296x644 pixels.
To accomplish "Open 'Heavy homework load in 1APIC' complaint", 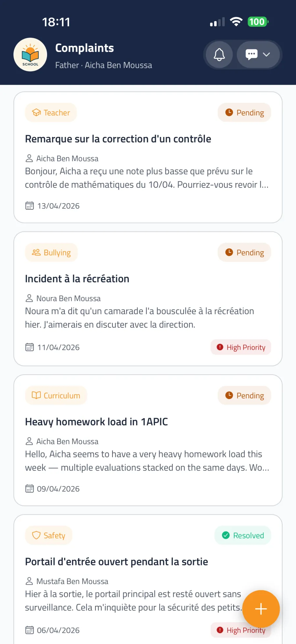I will click(96, 422).
